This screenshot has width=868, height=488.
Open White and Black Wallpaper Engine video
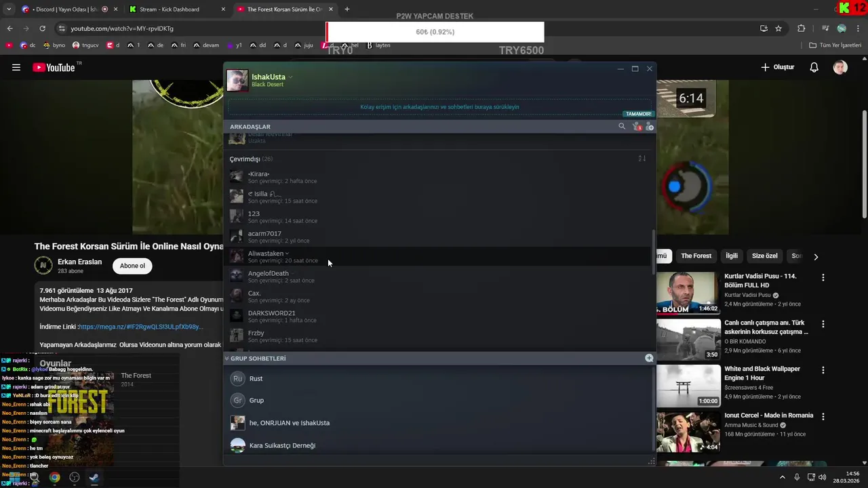(688, 386)
